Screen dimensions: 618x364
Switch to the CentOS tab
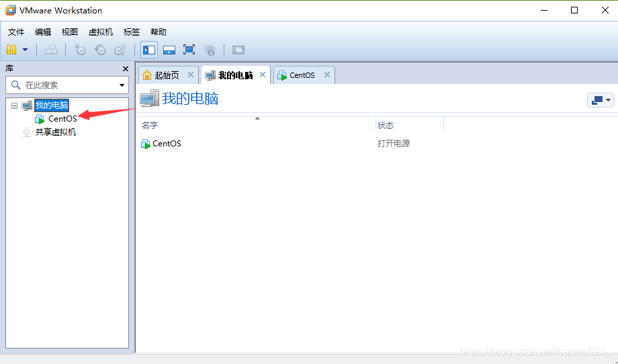pos(302,75)
